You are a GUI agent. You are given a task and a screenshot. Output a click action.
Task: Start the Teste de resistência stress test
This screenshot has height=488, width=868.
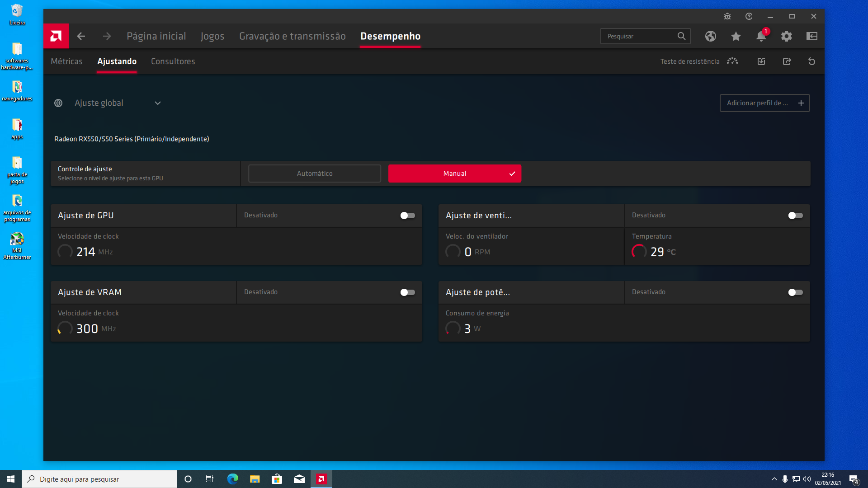tap(699, 61)
